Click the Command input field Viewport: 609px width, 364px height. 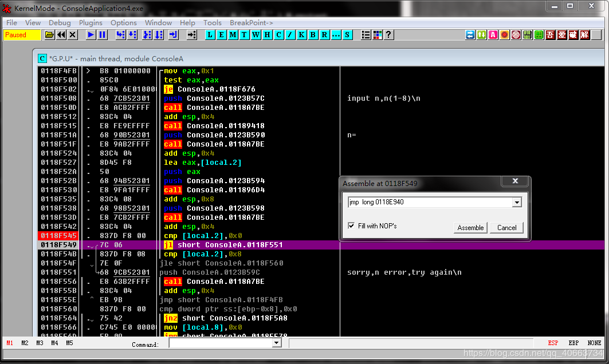pos(221,343)
